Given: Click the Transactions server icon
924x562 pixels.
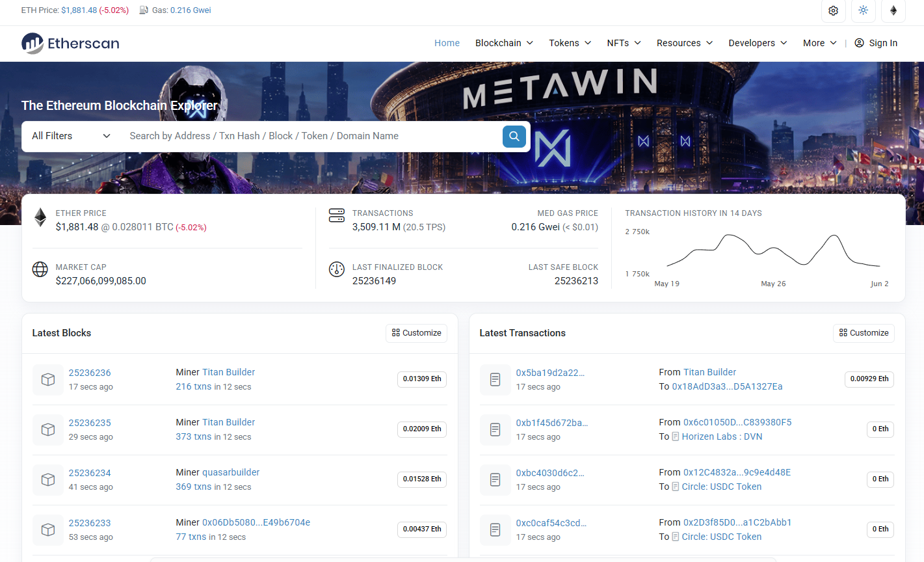Looking at the screenshot, I should pos(337,215).
